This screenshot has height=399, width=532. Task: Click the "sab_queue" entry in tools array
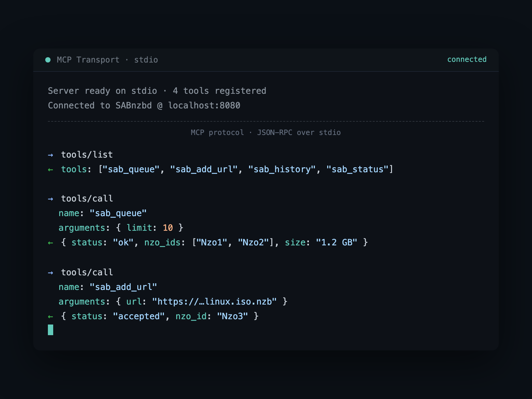tap(131, 169)
